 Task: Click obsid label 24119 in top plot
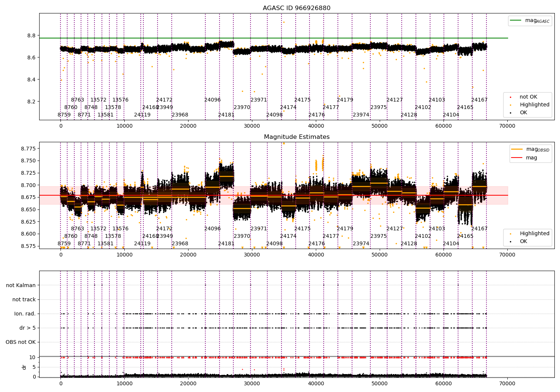[142, 115]
